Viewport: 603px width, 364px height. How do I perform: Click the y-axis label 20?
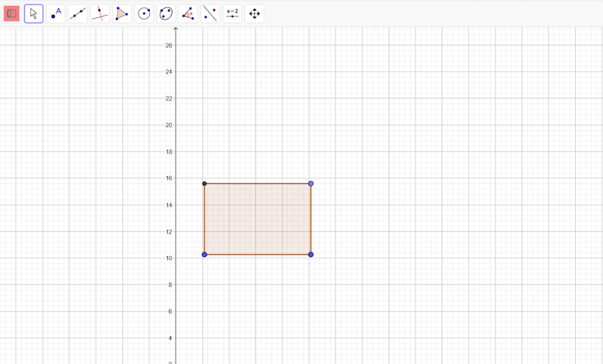169,125
